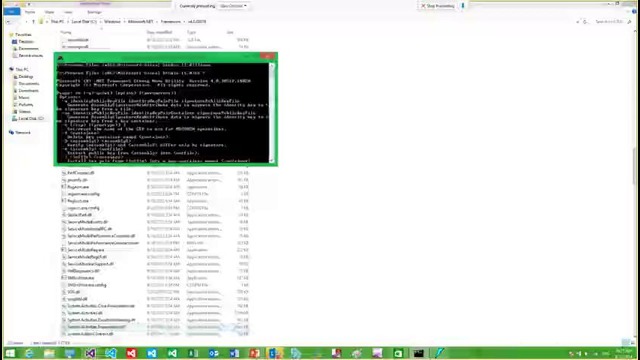
Task: Select Documents under This PC
Action: point(28,84)
